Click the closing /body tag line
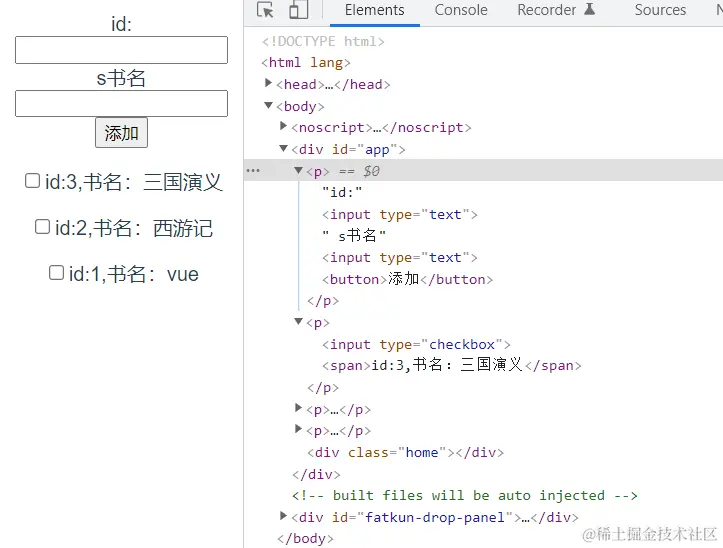Screen dimensions: 723x548 (305, 538)
